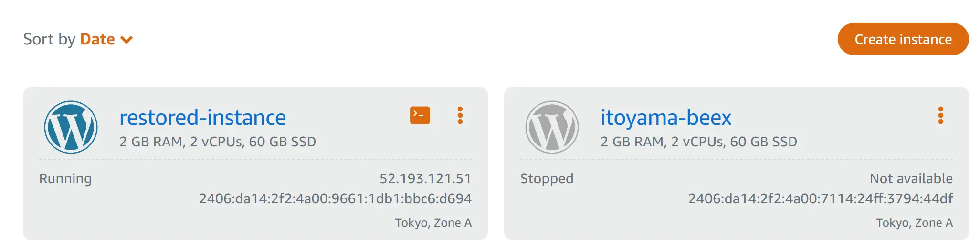This screenshot has height=242, width=980.
Task: Click the blue WordPress logo of restored-instance
Action: [x=71, y=127]
